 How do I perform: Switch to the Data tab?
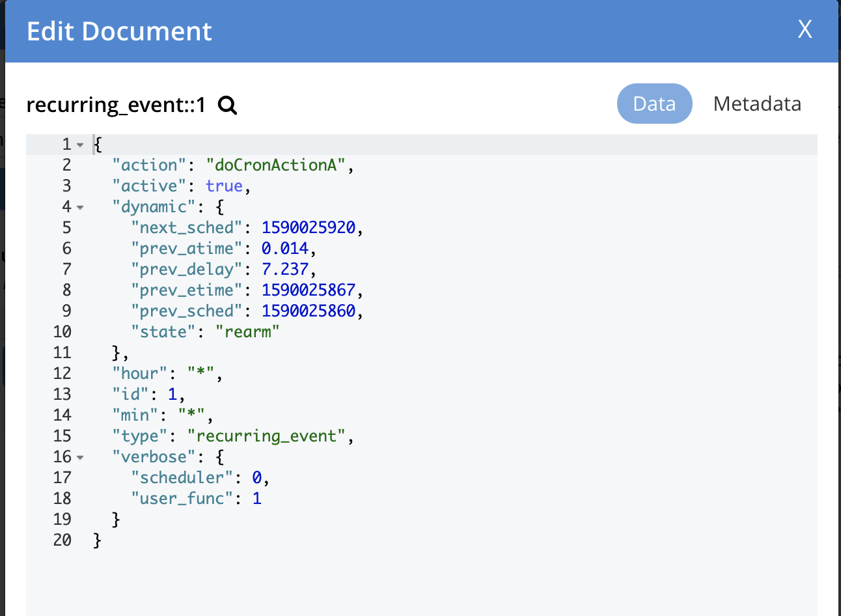pyautogui.click(x=654, y=104)
